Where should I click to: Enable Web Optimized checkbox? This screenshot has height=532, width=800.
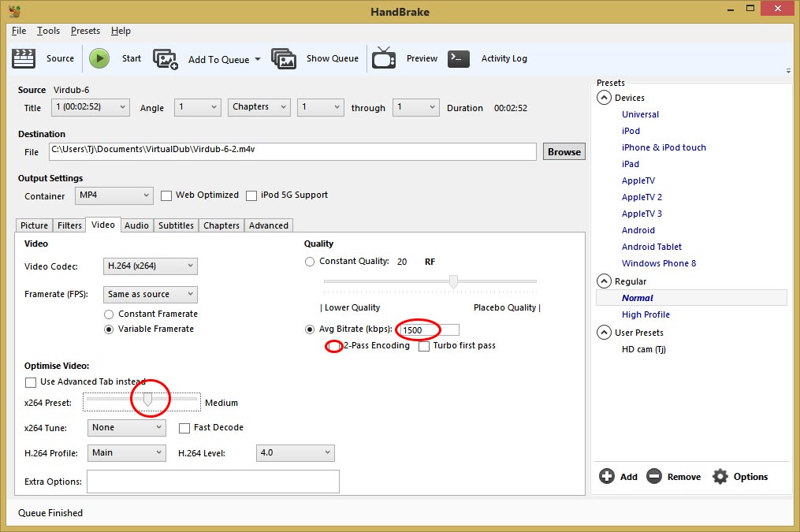[x=166, y=196]
